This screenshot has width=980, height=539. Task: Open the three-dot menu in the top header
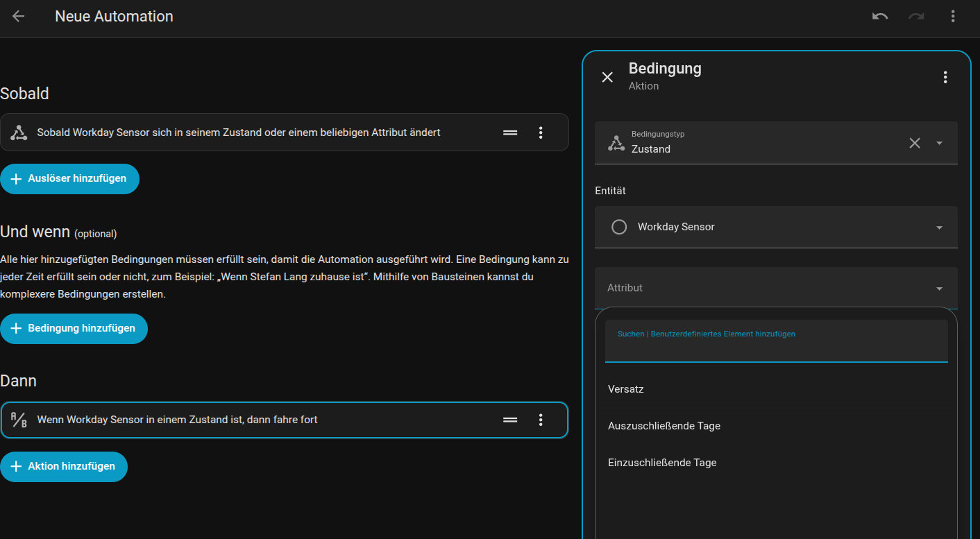[953, 16]
